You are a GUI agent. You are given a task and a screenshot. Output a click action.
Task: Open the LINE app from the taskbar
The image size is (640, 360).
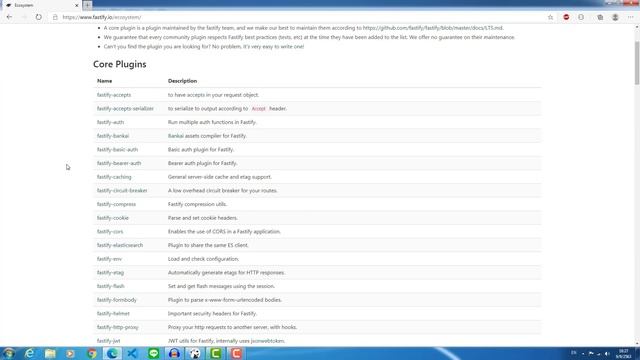(x=153, y=353)
